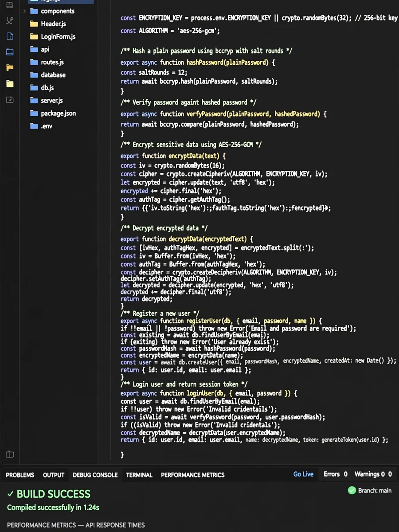Expand the components folder chevron
399x532 pixels.
24,11
